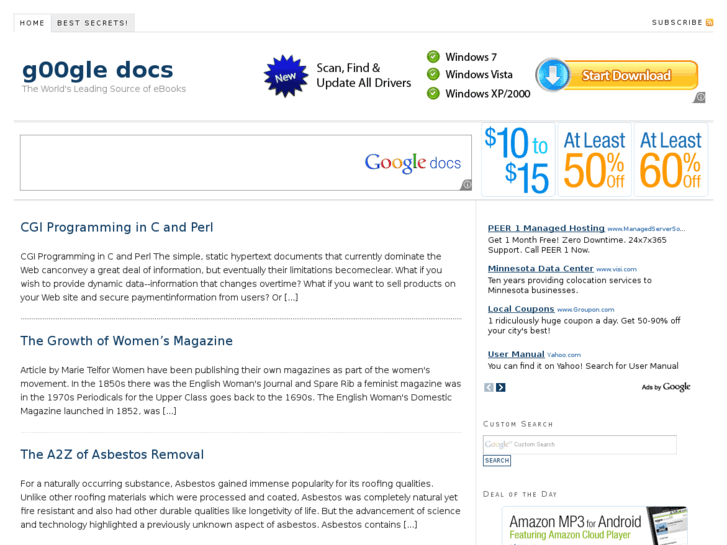Click the previous ads arrow icon

[x=489, y=387]
